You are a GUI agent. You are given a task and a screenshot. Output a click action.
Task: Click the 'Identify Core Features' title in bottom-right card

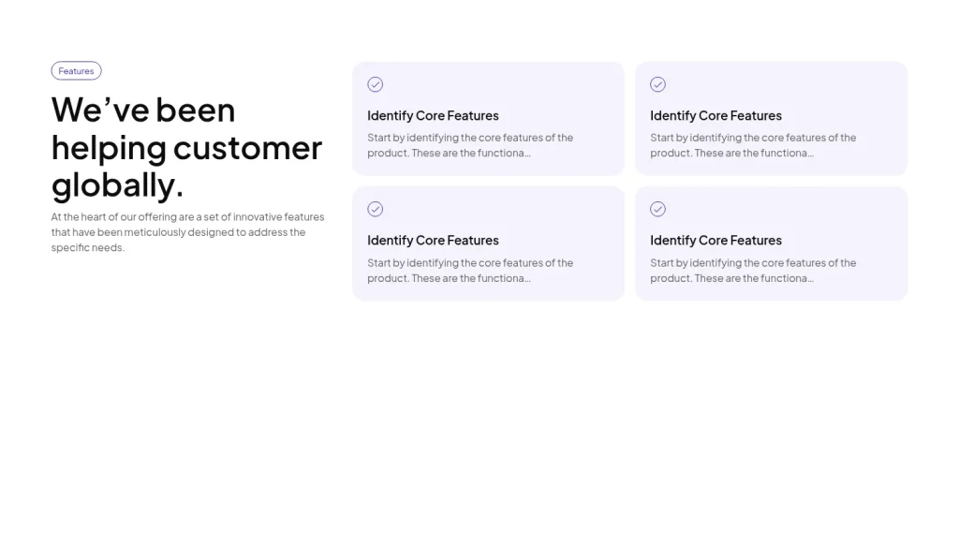click(716, 240)
